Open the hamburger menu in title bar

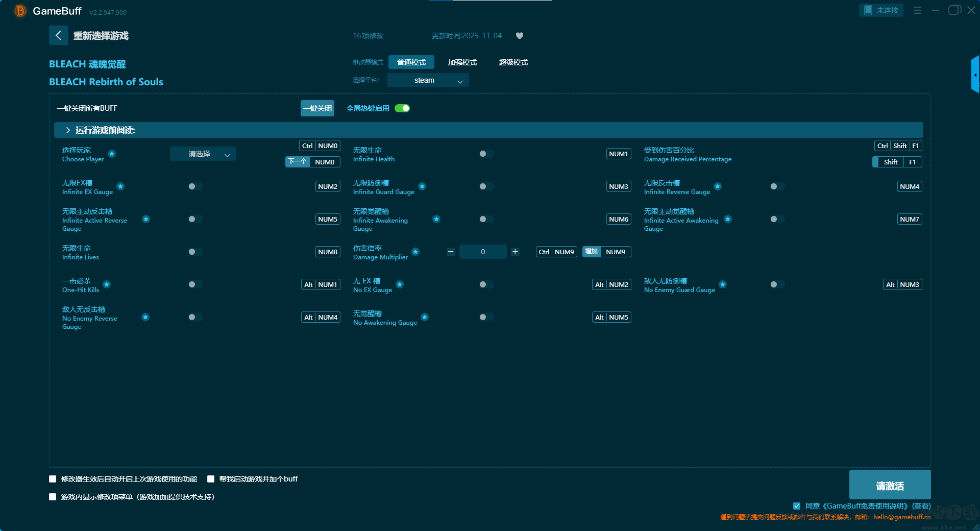point(917,10)
